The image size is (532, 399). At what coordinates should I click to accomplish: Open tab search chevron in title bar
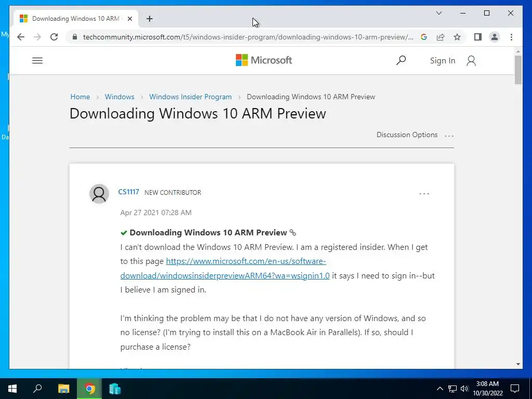pyautogui.click(x=439, y=13)
